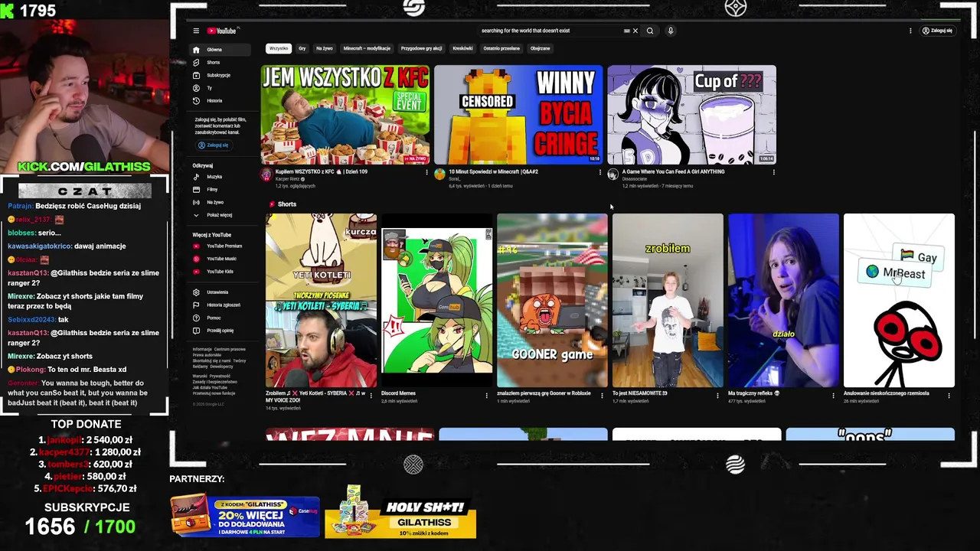
Task: Select Przygodowe gry akcji chip
Action: [x=421, y=48]
